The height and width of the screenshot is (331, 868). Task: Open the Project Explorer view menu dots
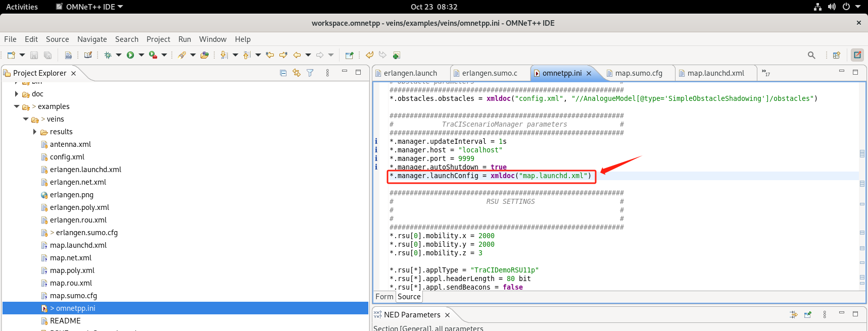(327, 73)
